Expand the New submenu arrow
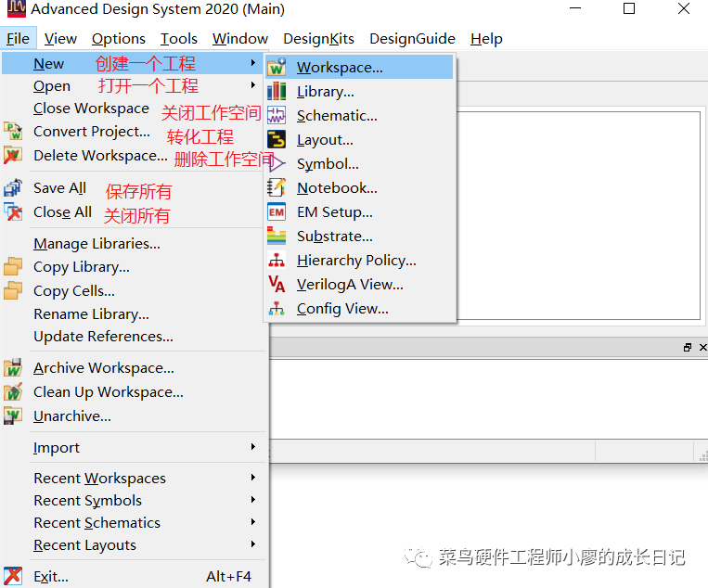708x588 pixels. tap(253, 63)
